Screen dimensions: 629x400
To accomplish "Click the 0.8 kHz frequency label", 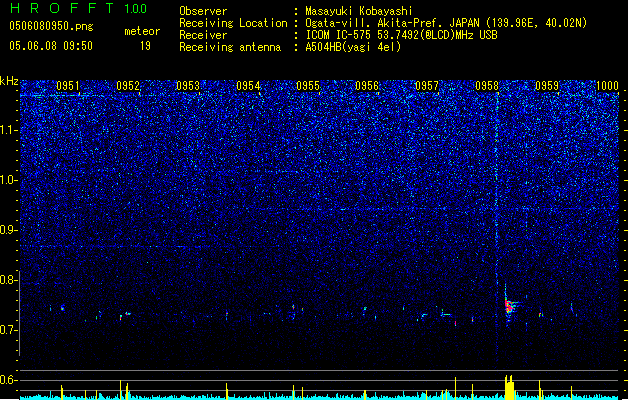I will 9,280.
